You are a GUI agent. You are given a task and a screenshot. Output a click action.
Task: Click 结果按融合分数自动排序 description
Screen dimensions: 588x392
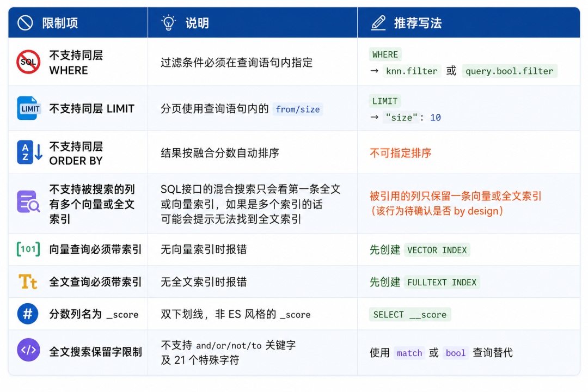220,153
